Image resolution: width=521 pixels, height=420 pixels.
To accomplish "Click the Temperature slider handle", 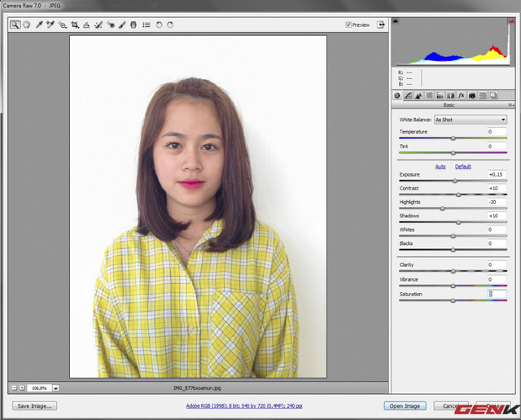I will coord(453,138).
